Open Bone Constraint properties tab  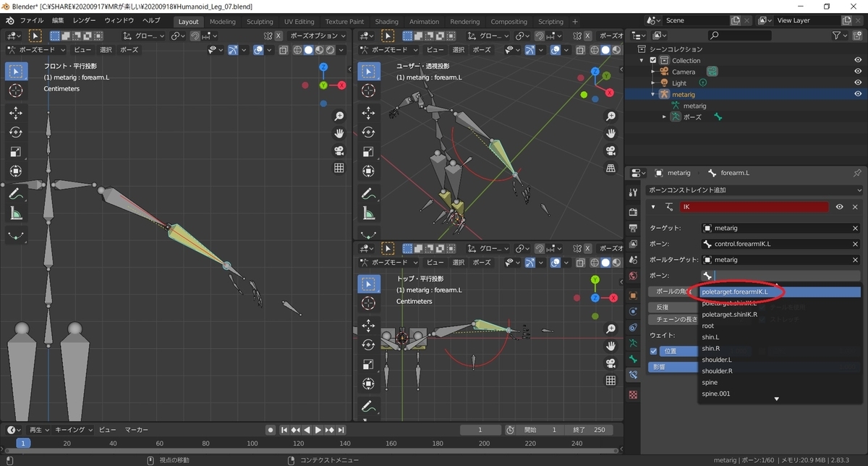[x=634, y=376]
